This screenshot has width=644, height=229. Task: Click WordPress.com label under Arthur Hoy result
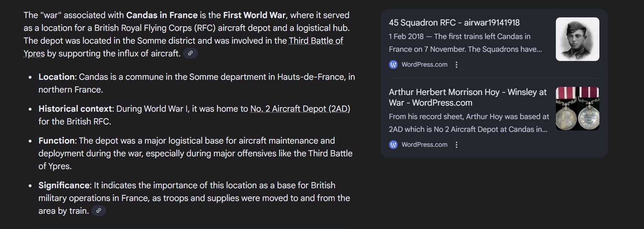point(424,145)
